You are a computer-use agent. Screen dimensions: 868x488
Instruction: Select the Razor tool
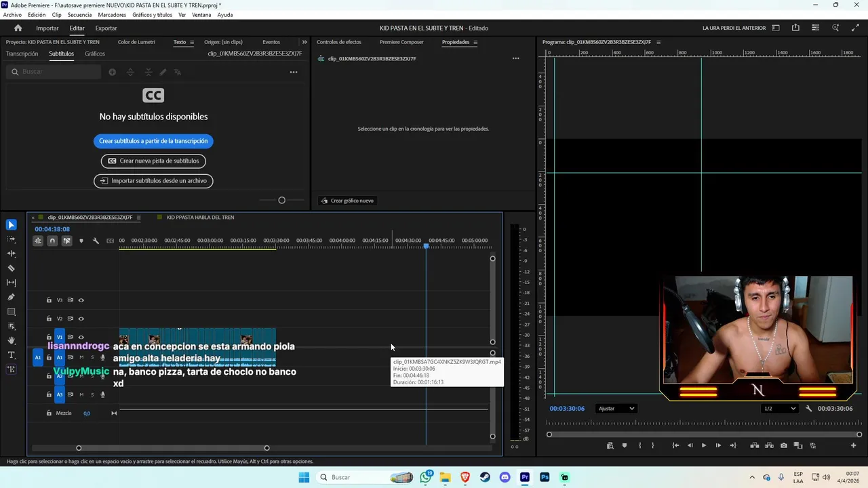click(x=12, y=268)
